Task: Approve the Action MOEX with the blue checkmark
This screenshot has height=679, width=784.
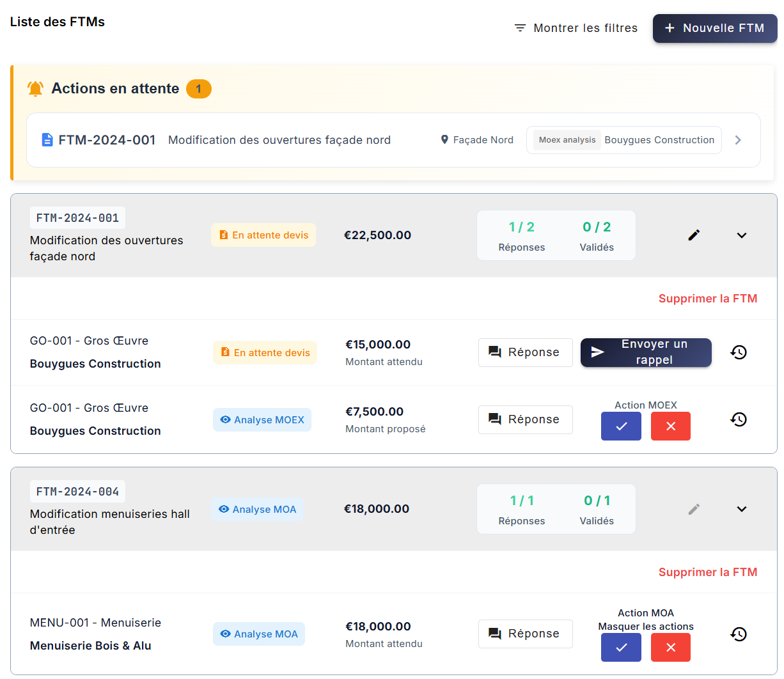Action: (621, 426)
